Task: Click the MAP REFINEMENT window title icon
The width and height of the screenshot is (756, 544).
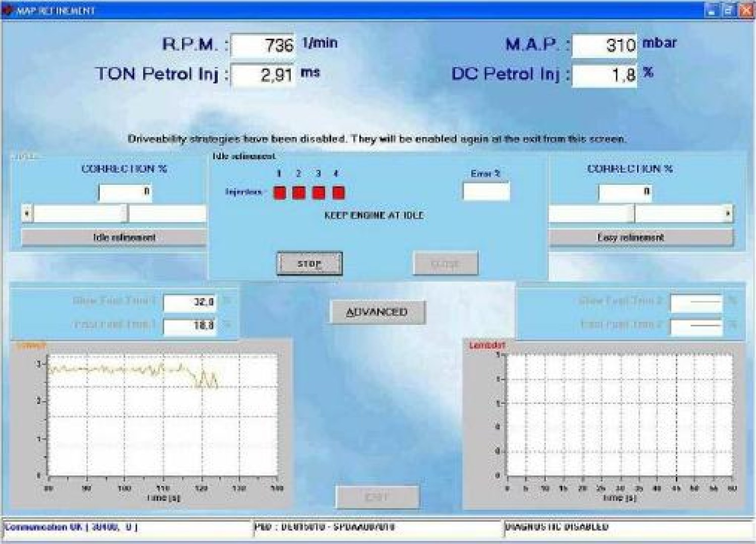Action: (x=8, y=10)
